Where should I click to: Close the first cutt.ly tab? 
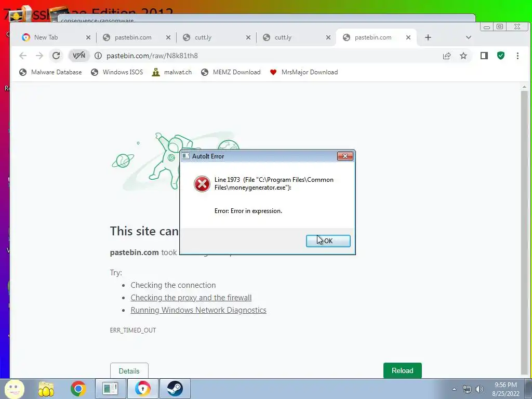pyautogui.click(x=248, y=37)
